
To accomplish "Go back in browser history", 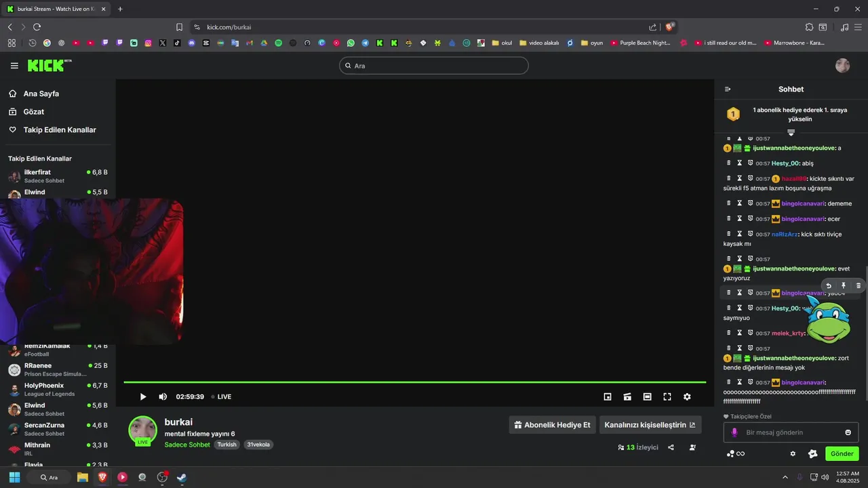I will 9,27.
